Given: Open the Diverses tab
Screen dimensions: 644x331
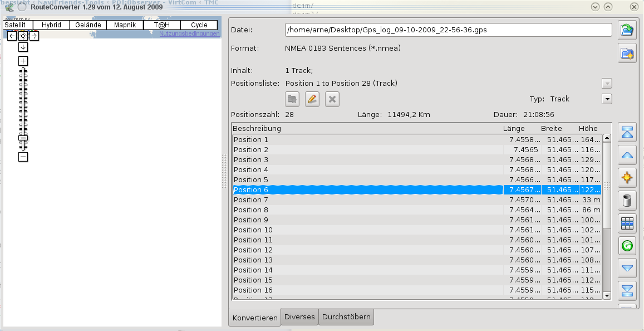Looking at the screenshot, I should (299, 317).
